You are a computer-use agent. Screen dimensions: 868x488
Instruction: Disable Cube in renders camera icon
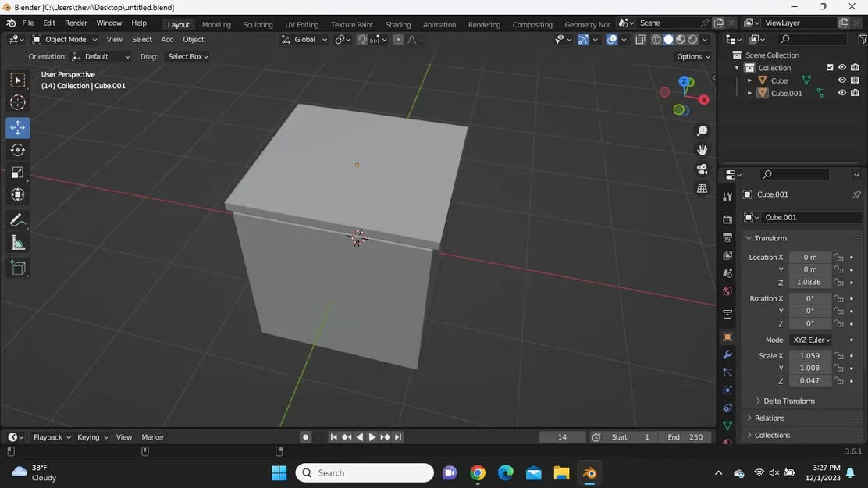[856, 80]
